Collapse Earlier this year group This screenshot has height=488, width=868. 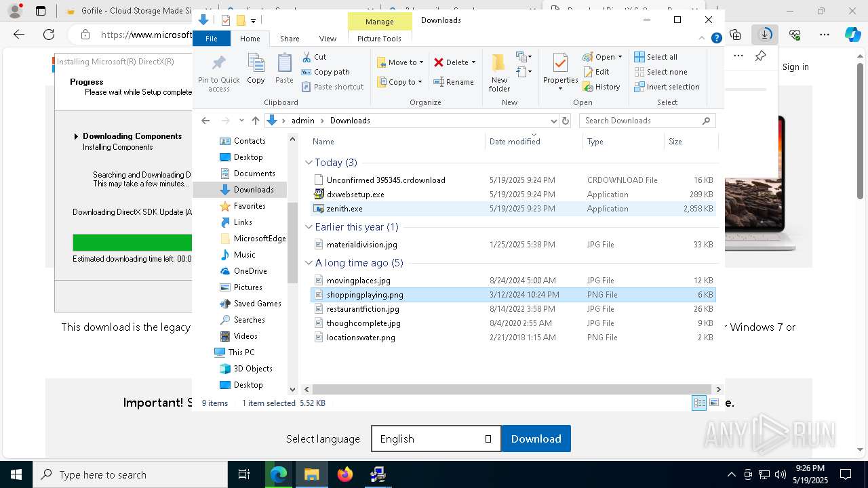(x=309, y=227)
